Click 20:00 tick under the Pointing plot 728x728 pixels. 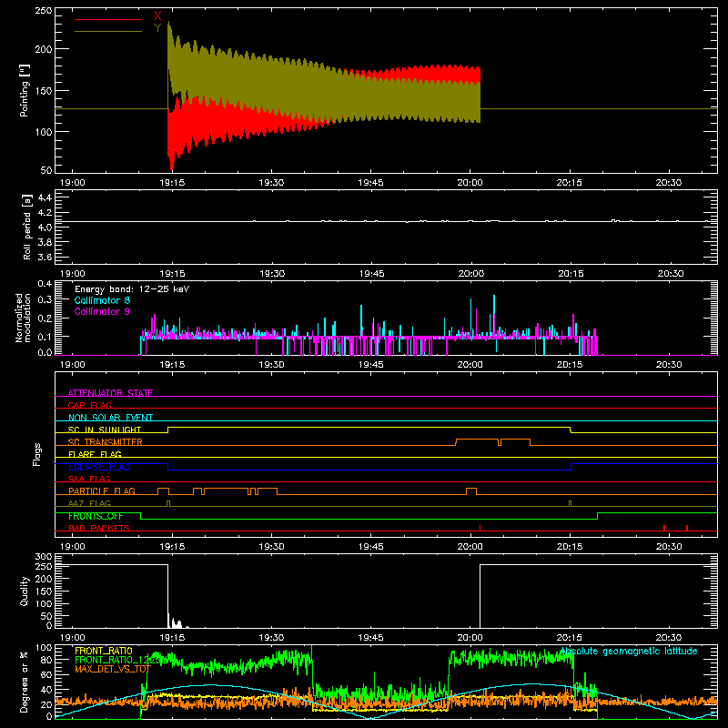470,183
